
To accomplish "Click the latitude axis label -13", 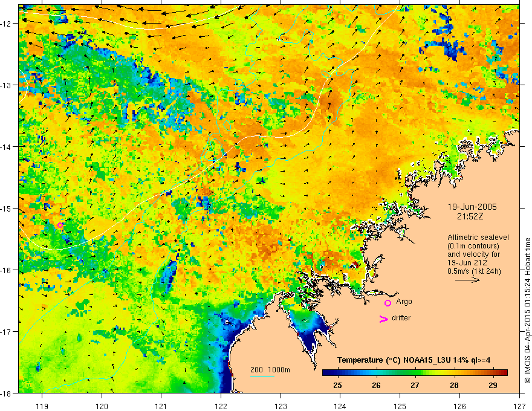I will coord(7,85).
